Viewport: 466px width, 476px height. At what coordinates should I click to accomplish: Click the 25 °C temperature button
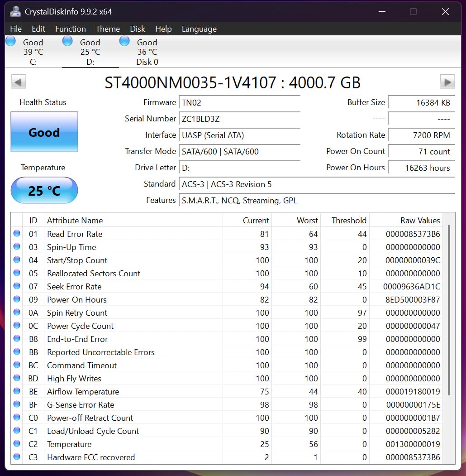pyautogui.click(x=44, y=191)
